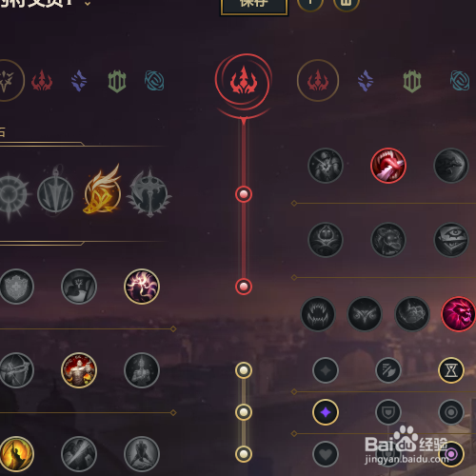The width and height of the screenshot is (476, 476).
Task: Switch primary path to Sorcery
Action: [79, 81]
